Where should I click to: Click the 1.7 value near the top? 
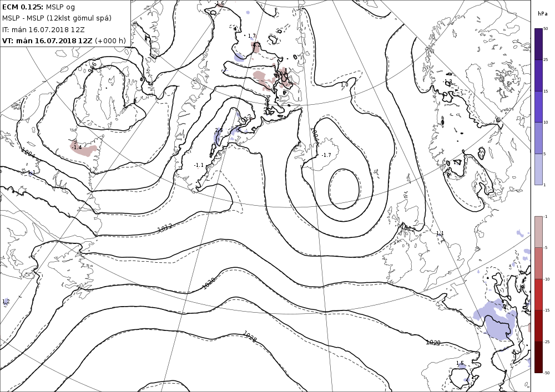251,35
